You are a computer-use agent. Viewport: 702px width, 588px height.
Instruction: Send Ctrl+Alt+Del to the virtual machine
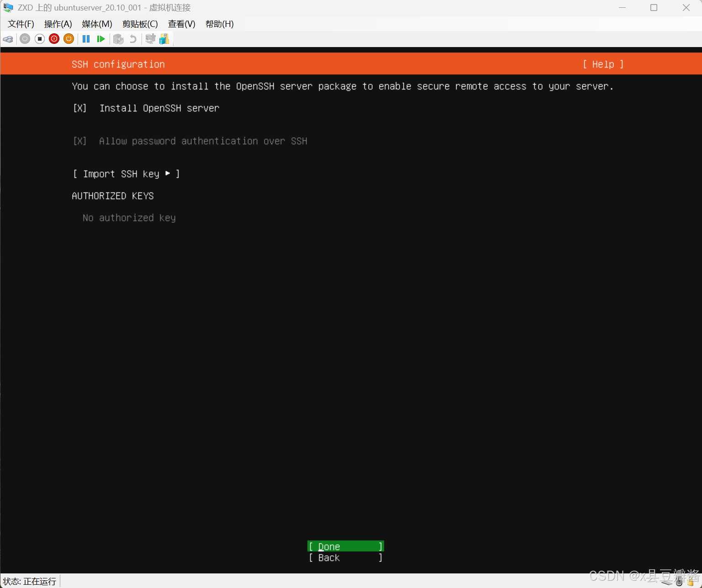[x=8, y=39]
